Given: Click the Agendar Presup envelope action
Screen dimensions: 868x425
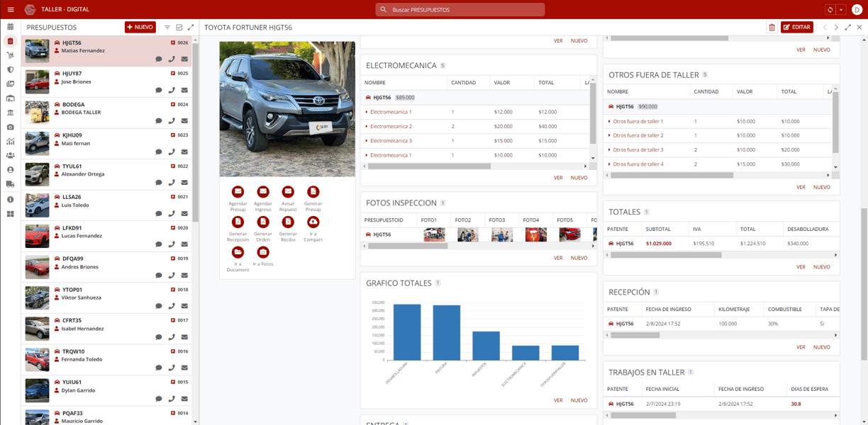Looking at the screenshot, I should 238,192.
